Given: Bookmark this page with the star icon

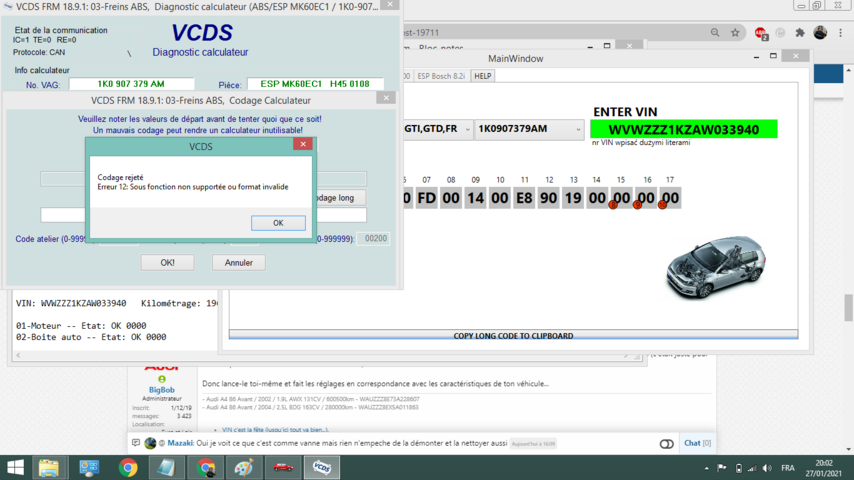Looking at the screenshot, I should click(735, 33).
